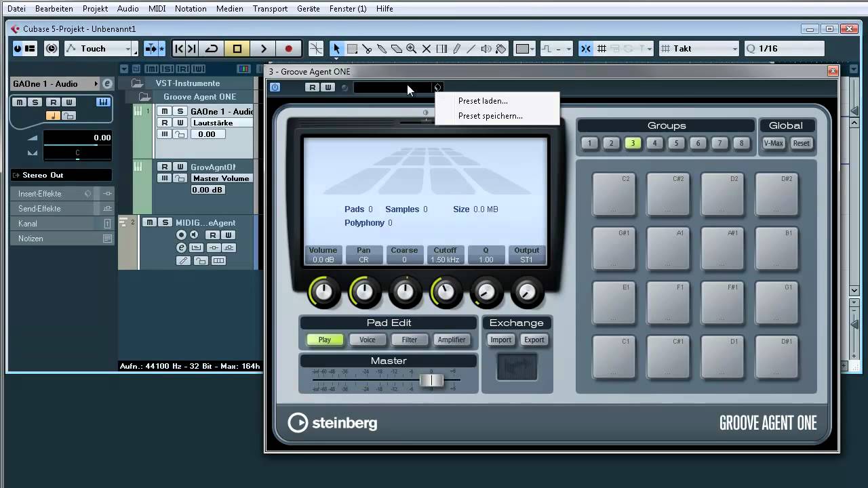Toggle Groove Agent ONE plugin power button
This screenshot has height=488, width=868.
275,87
